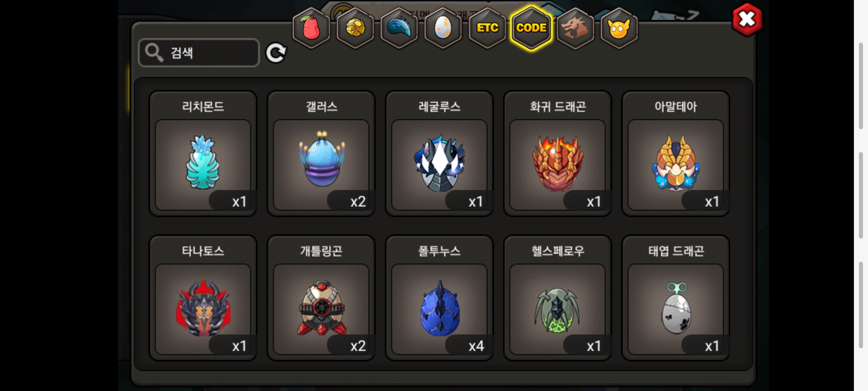
Task: Switch to the egg category tab
Action: pyautogui.click(x=443, y=28)
